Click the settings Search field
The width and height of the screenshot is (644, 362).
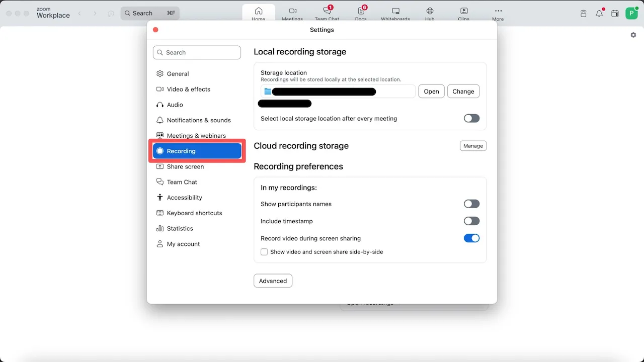pyautogui.click(x=197, y=52)
